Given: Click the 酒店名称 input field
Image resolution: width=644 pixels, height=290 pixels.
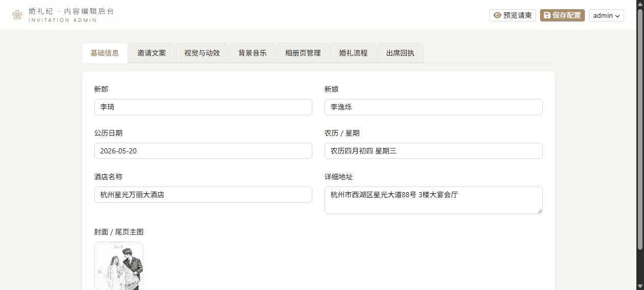Looking at the screenshot, I should [203, 195].
